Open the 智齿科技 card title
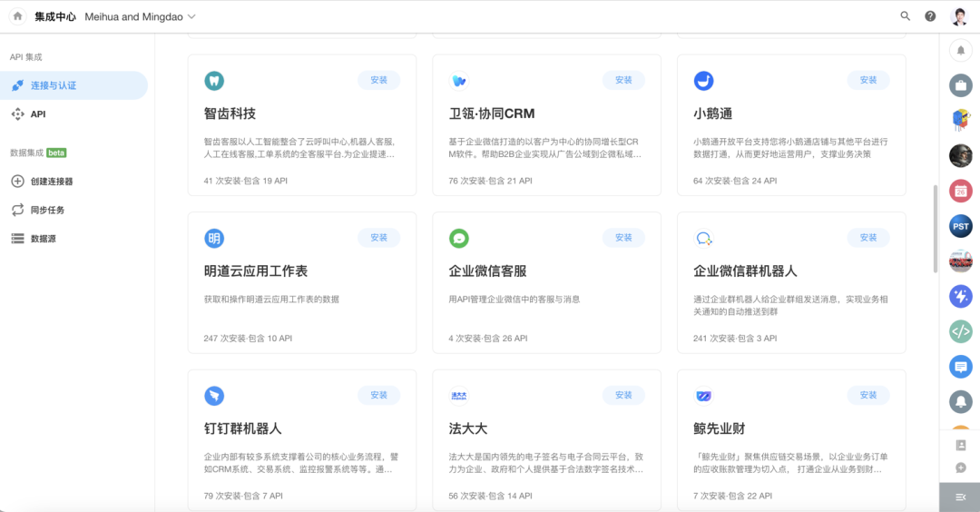Image resolution: width=980 pixels, height=512 pixels. (230, 113)
